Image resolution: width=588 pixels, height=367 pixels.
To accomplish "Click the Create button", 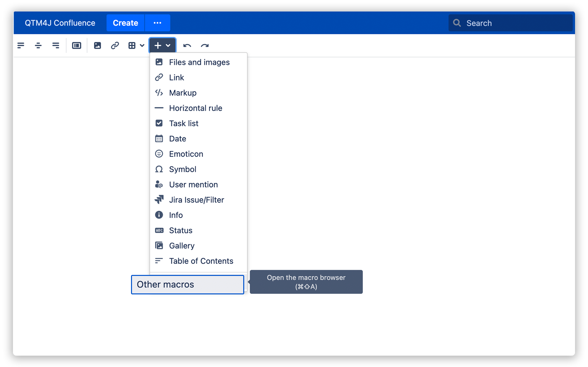I will 126,23.
